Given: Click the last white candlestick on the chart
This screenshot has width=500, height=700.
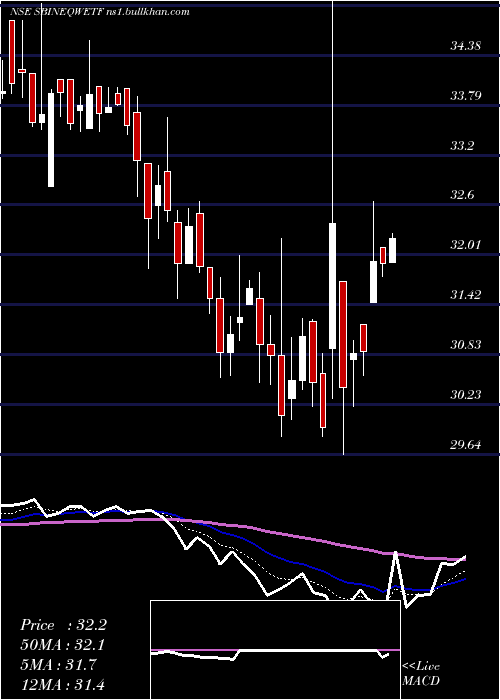Looking at the screenshot, I should pyautogui.click(x=392, y=250).
